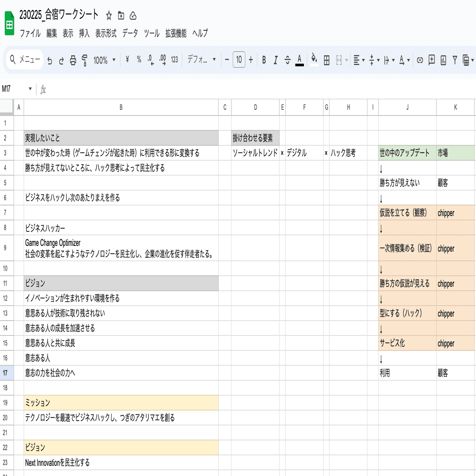The width and height of the screenshot is (476, 476).
Task: Click the merge cells icon
Action: [339, 60]
